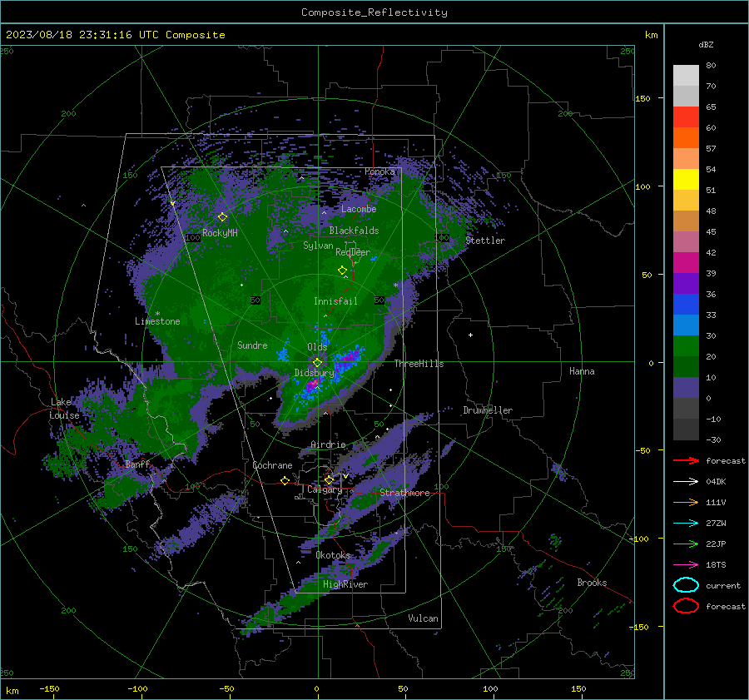Click the Limestone label
This screenshot has height=700, width=749.
[157, 321]
